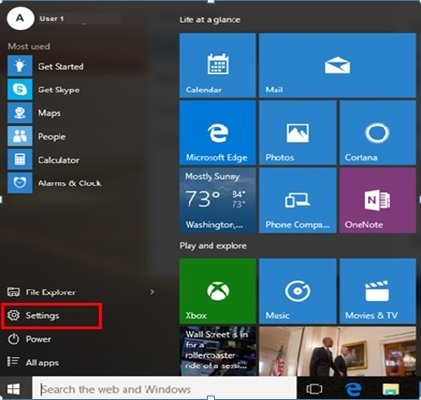Open the news photo tile
The height and width of the screenshot is (400, 421).
click(x=337, y=351)
